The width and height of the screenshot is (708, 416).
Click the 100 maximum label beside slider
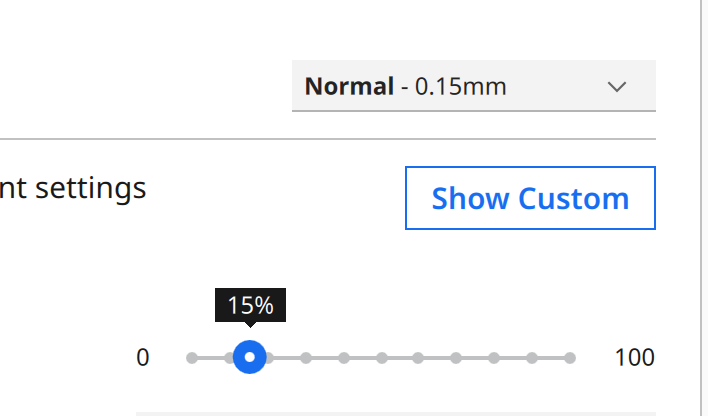[634, 358]
